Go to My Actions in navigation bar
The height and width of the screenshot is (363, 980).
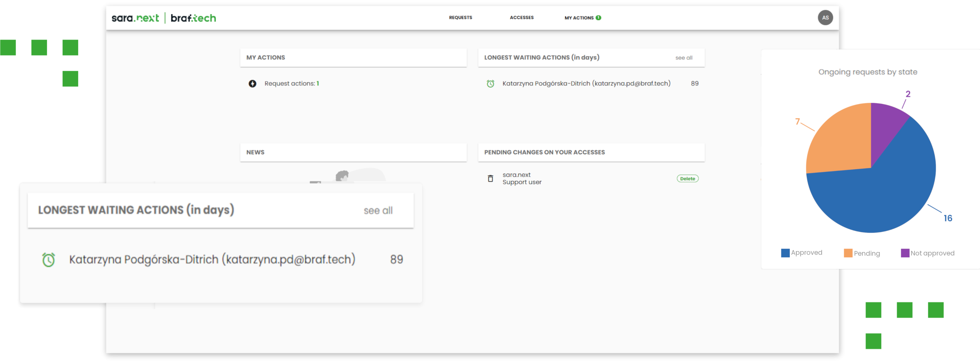(x=579, y=18)
